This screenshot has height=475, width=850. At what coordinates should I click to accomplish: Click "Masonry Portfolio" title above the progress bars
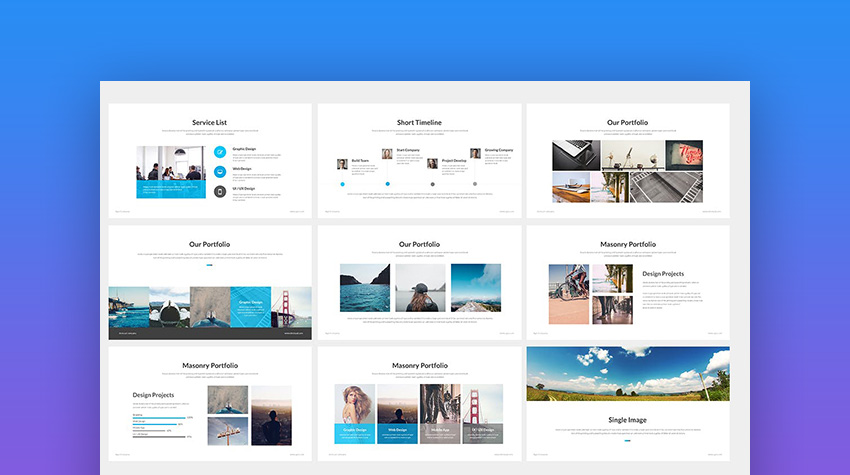pyautogui.click(x=210, y=365)
